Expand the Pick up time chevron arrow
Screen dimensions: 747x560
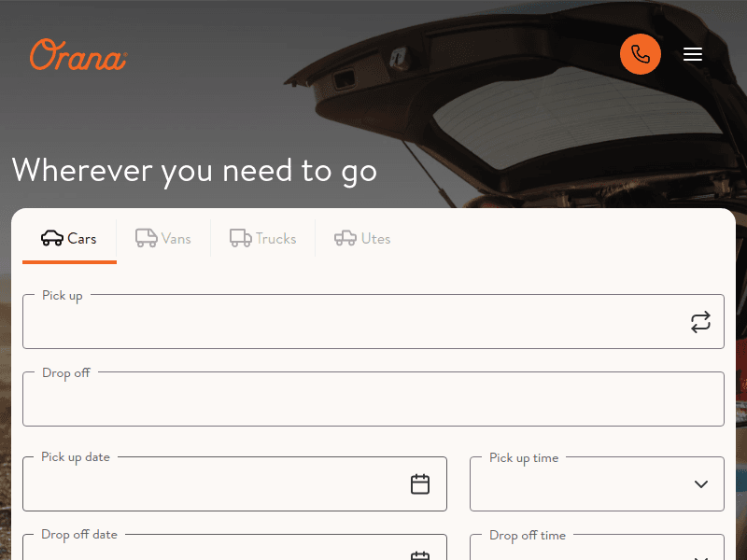701,484
